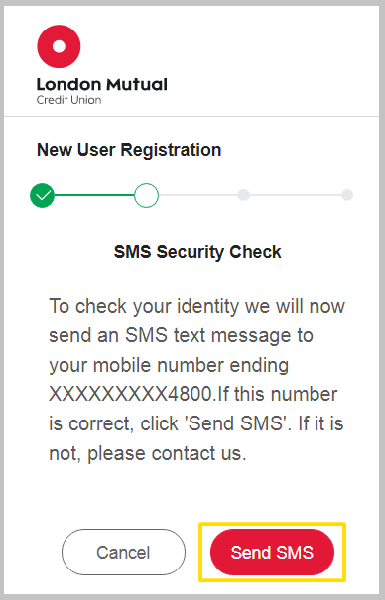
Task: Click grey progress line after second step
Action: pos(198,195)
